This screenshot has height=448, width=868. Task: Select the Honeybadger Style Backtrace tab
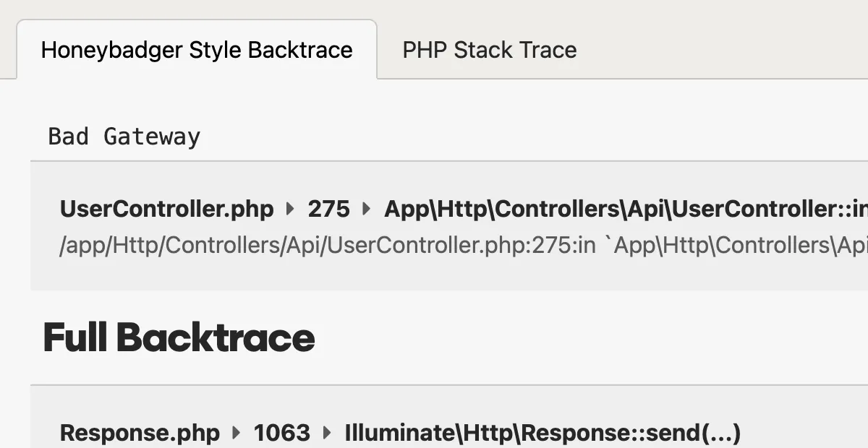coord(197,50)
